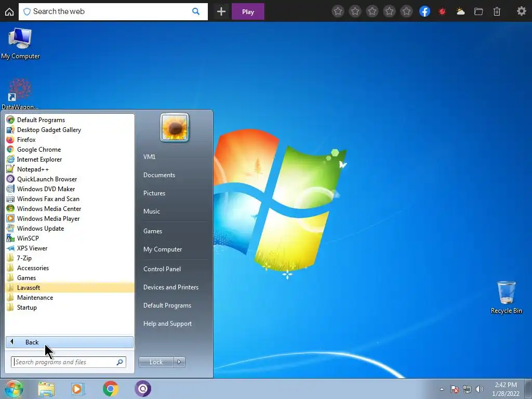The image size is (532, 399).
Task: Click network icon in system tray
Action: pyautogui.click(x=467, y=389)
